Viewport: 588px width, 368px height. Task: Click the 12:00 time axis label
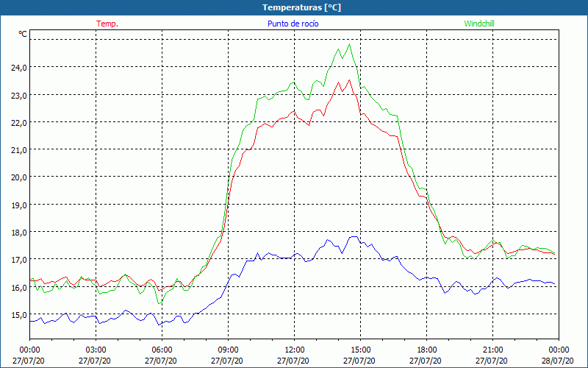coord(295,350)
